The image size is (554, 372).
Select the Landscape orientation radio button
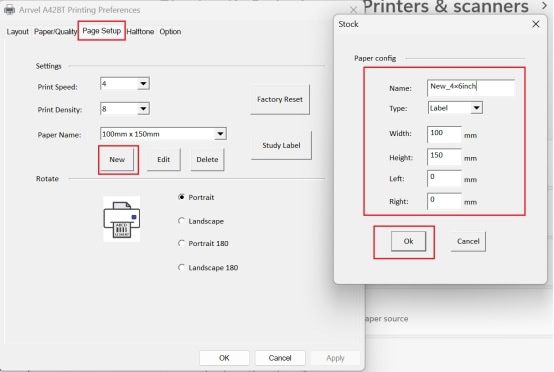181,221
